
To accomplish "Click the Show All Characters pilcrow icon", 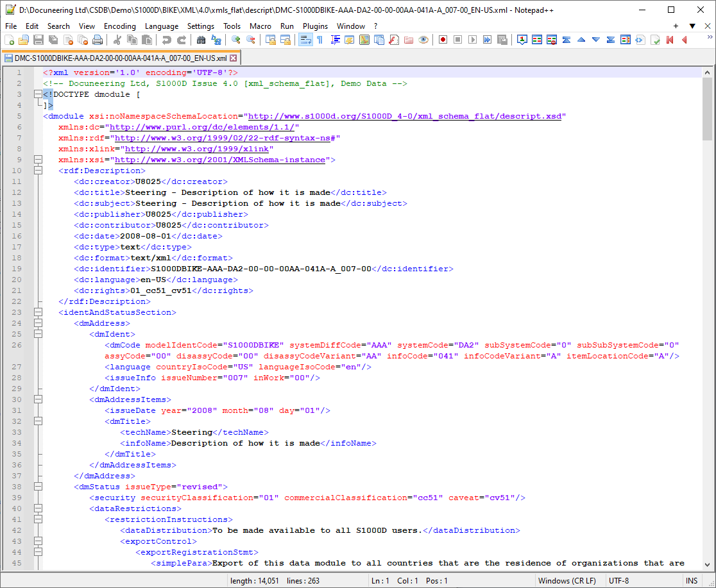I will click(x=320, y=40).
